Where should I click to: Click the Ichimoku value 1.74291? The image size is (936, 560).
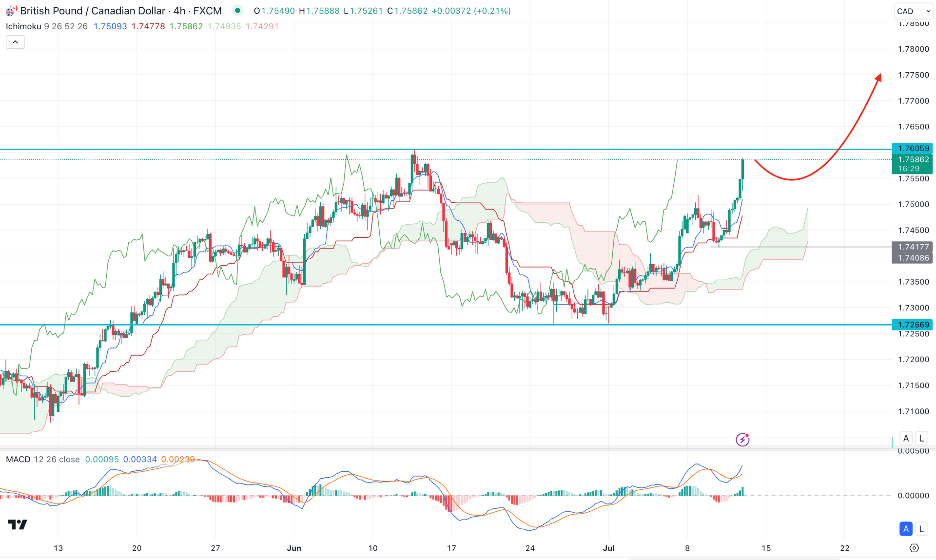pyautogui.click(x=262, y=26)
